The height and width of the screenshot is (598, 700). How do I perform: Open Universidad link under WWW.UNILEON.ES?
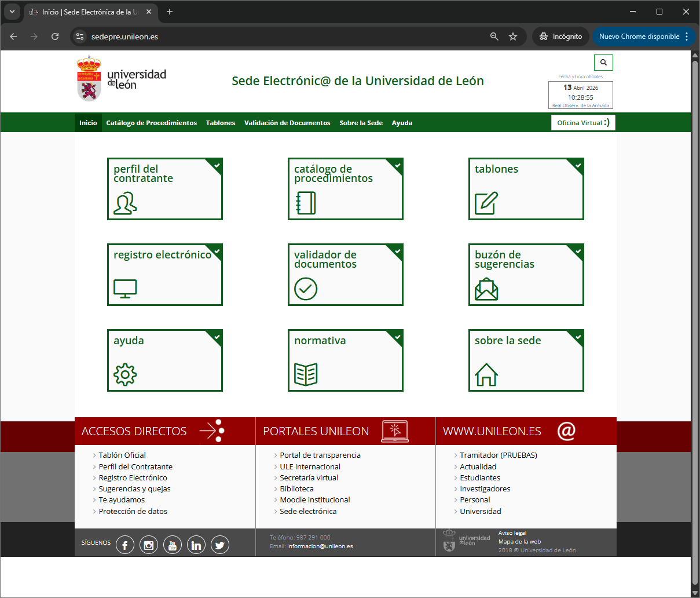point(481,512)
